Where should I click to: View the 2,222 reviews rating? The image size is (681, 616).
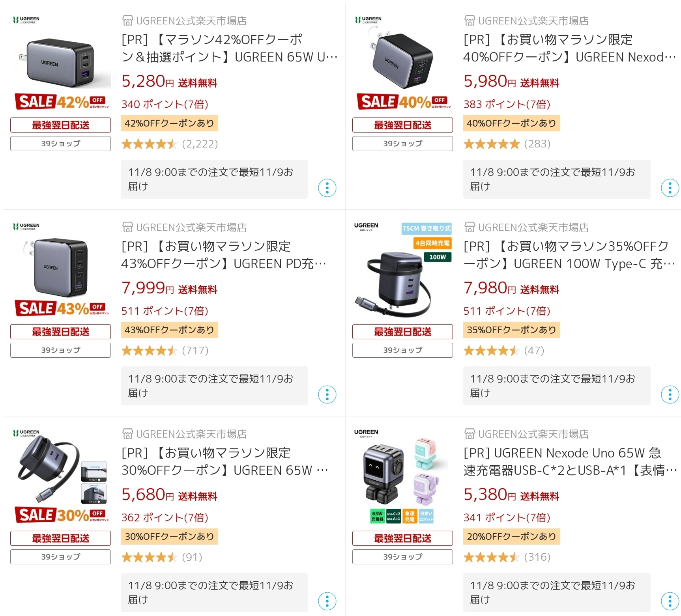170,144
